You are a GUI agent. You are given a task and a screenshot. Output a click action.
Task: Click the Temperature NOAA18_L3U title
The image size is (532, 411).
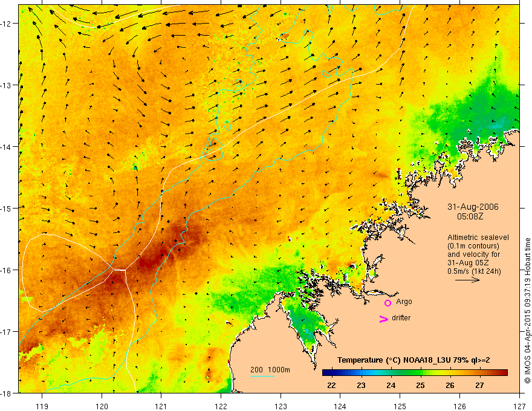(x=414, y=360)
